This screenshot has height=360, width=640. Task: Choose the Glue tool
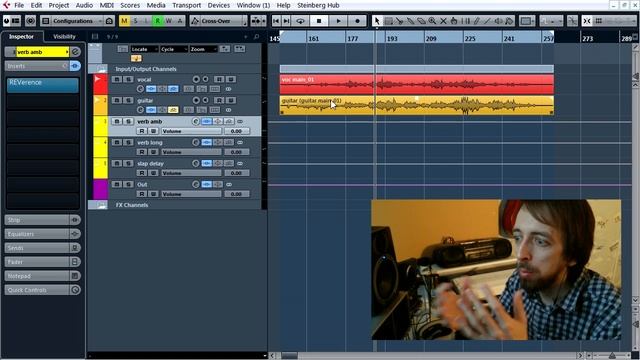pyautogui.click(x=410, y=21)
